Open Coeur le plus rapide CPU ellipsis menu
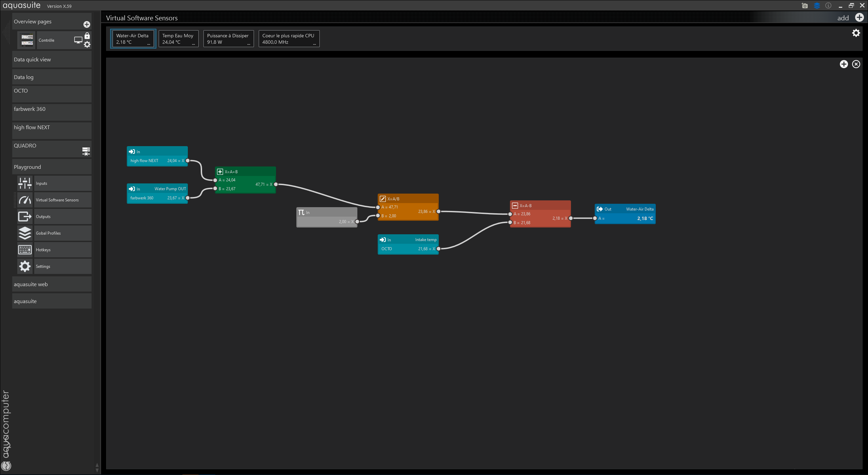The width and height of the screenshot is (868, 475). [x=314, y=44]
